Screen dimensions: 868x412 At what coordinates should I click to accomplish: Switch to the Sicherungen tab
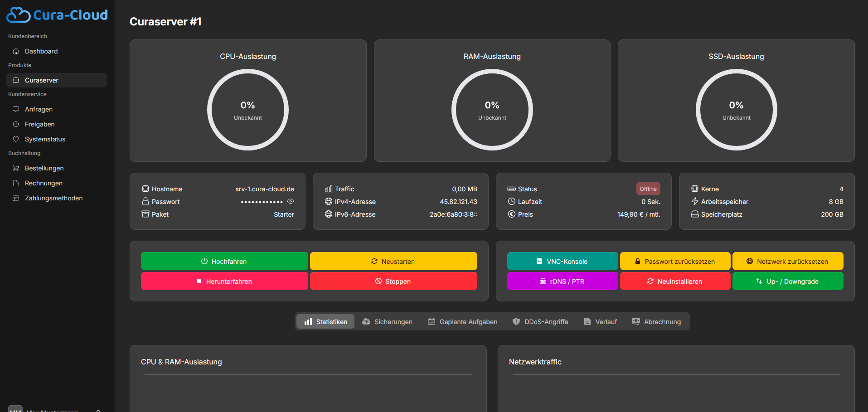[387, 322]
